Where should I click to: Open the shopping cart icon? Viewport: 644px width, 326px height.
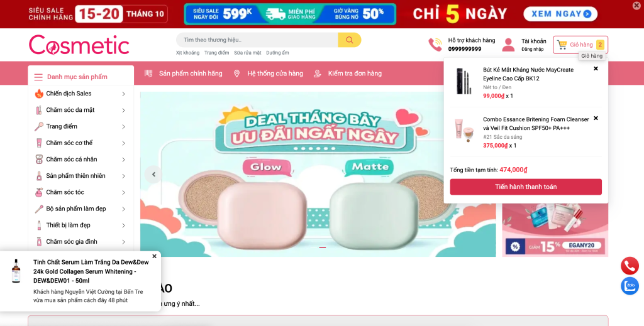[x=562, y=45]
